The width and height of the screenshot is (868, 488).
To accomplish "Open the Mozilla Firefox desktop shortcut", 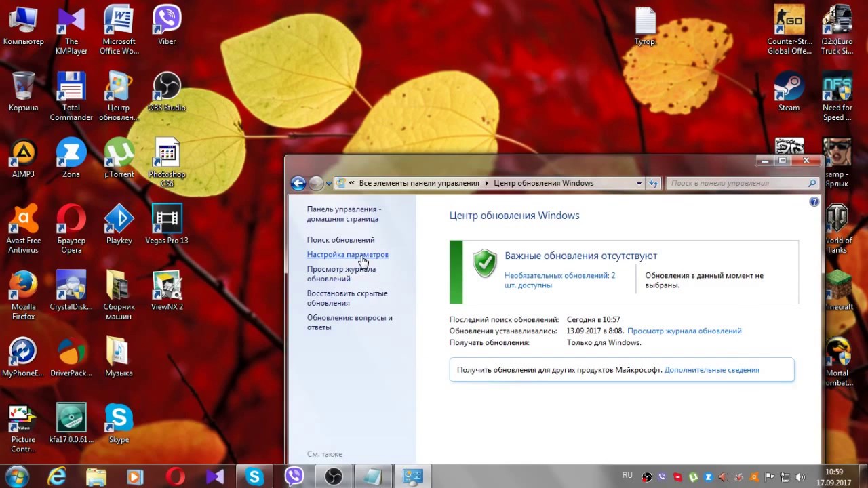I will pos(23,296).
